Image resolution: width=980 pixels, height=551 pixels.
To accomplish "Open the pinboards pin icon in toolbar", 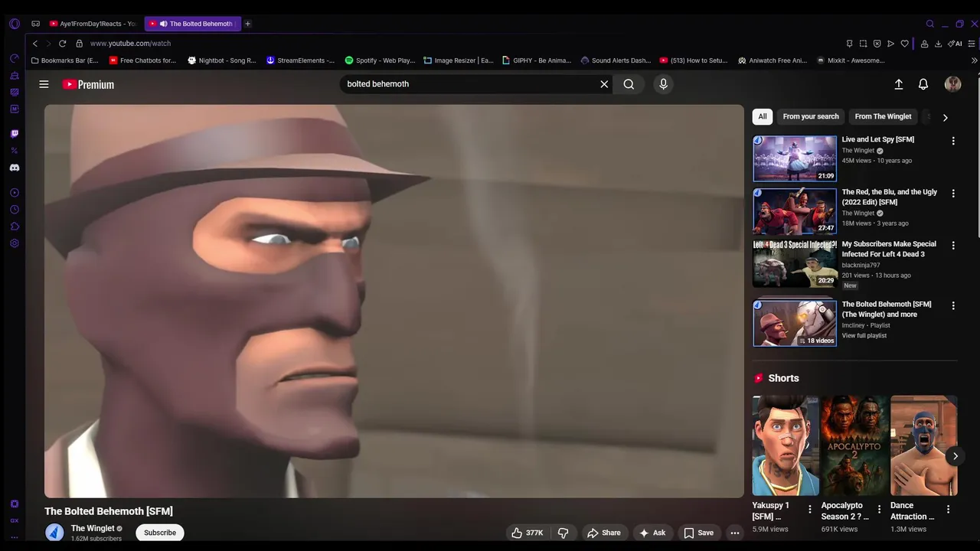I will [x=849, y=44].
